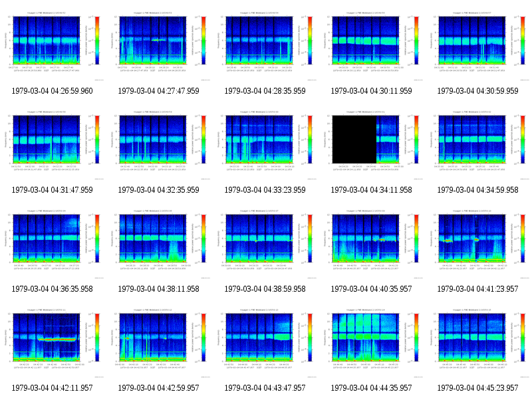Click caption 1979-03-04 04:43:47.957
The height and width of the screenshot is (396, 532).
coord(265,388)
